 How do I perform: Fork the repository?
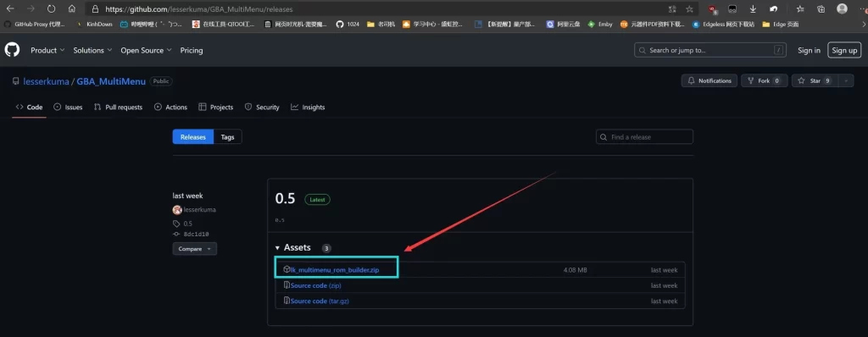coord(764,80)
